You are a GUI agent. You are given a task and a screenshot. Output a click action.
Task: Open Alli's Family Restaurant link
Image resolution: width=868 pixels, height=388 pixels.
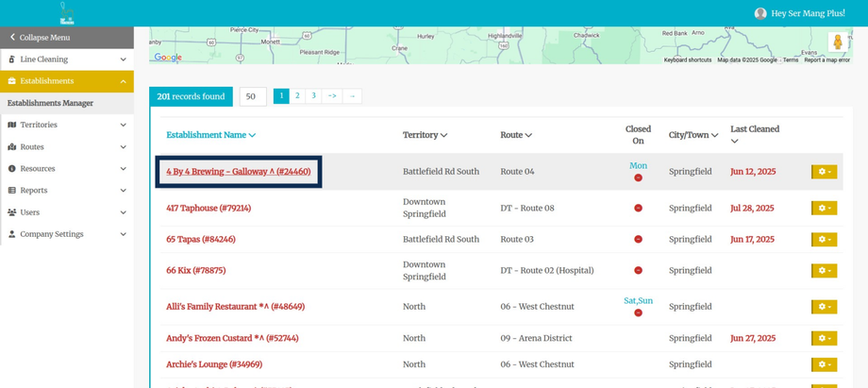pos(235,307)
